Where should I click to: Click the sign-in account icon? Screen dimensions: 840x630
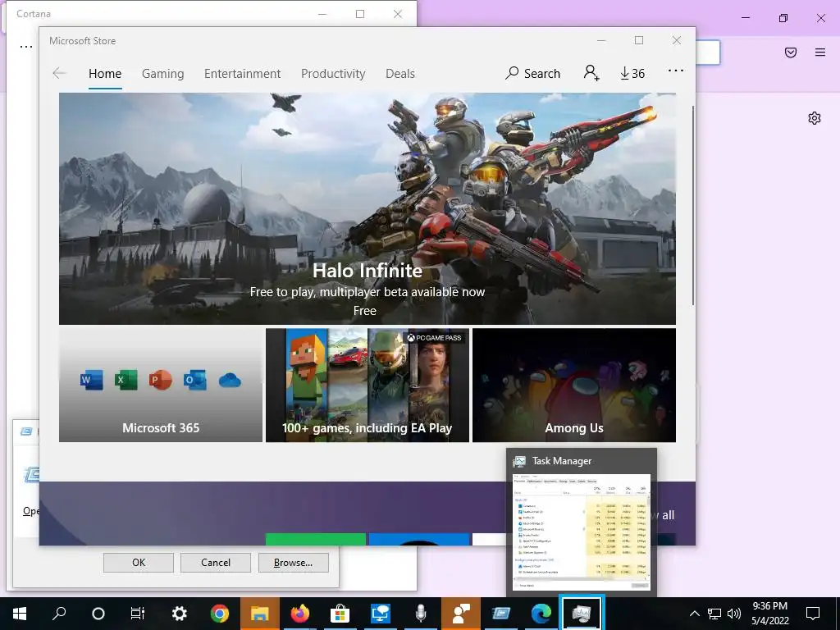click(591, 72)
